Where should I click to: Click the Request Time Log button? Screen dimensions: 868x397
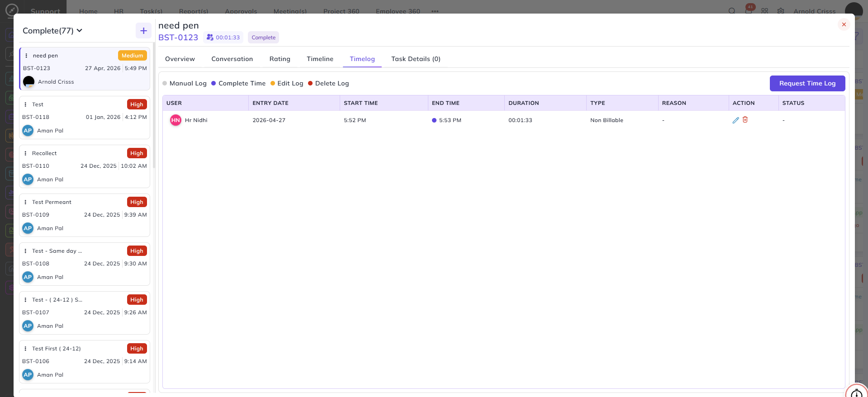tap(807, 83)
